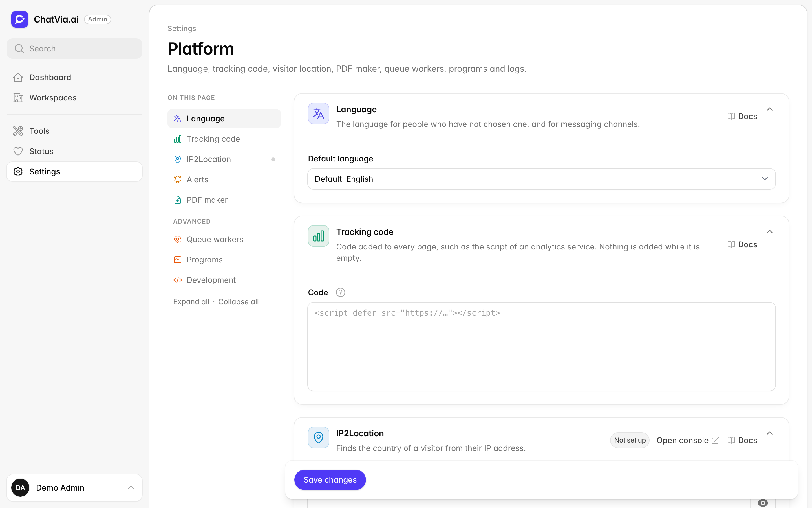This screenshot has width=812, height=508.
Task: Jump to Language in page navigation
Action: pos(224,119)
